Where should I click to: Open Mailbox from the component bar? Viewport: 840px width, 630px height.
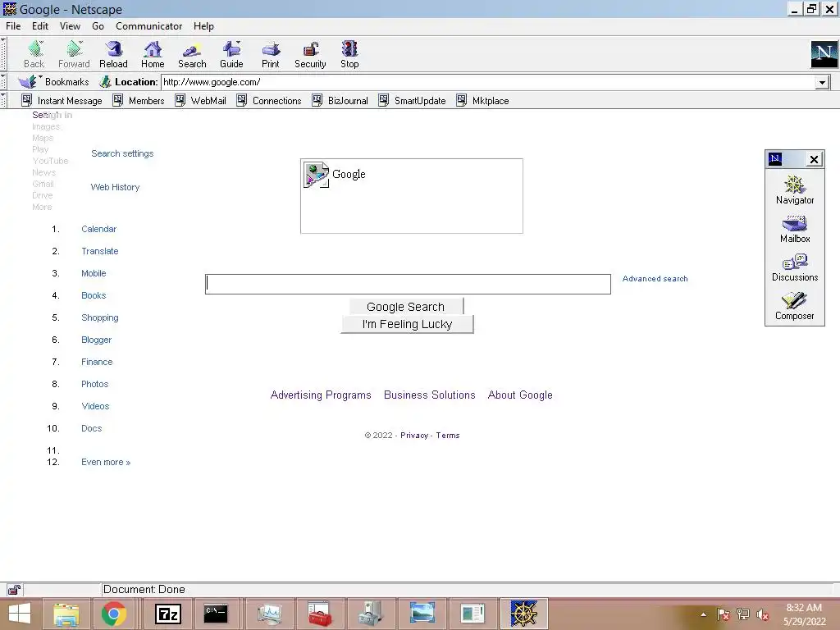point(794,229)
